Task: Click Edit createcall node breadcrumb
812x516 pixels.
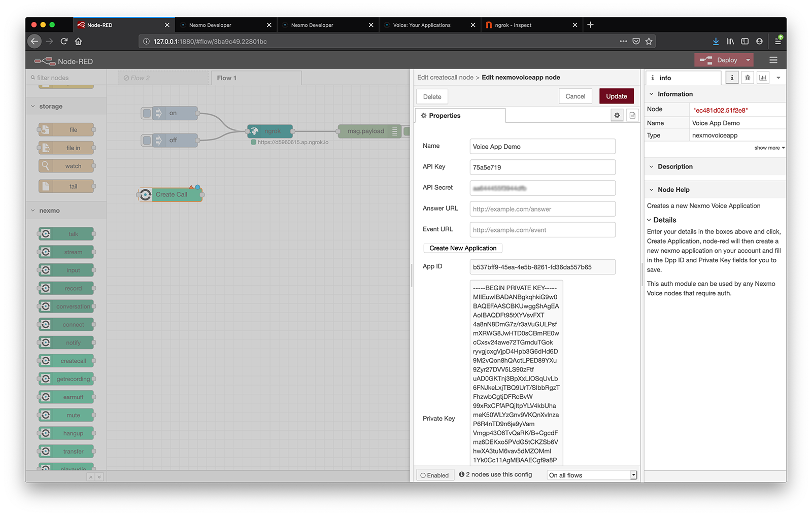Action: tap(445, 78)
